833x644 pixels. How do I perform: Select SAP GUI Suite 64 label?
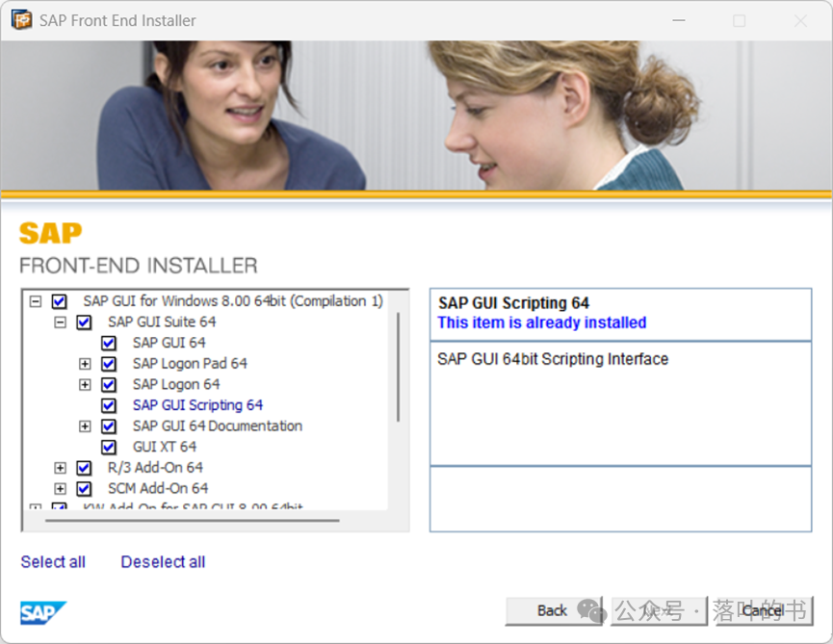[162, 322]
